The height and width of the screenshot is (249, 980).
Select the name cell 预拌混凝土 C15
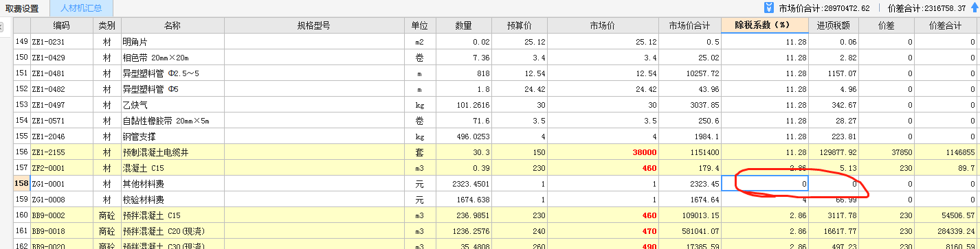pos(172,215)
